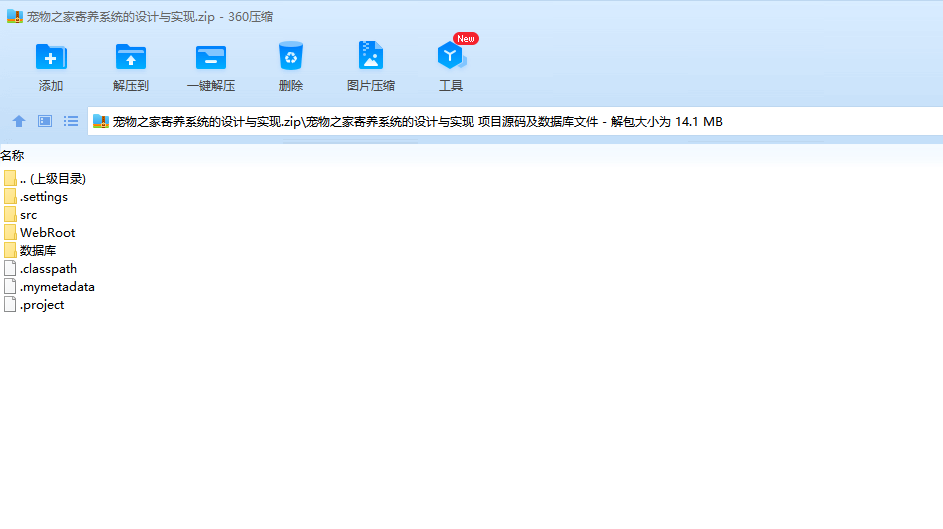Image resolution: width=943 pixels, height=529 pixels.
Task: Select the WebRoot folder
Action: click(x=40, y=233)
